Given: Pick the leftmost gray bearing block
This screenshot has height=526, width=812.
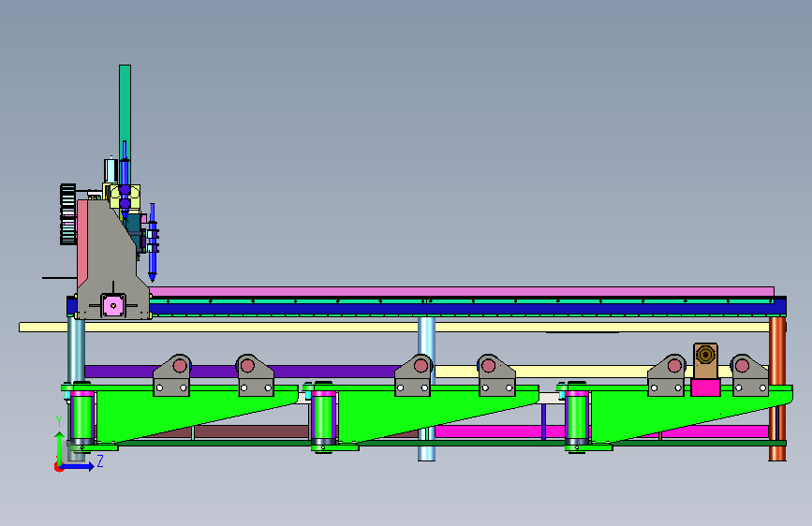Looking at the screenshot, I should 172,375.
